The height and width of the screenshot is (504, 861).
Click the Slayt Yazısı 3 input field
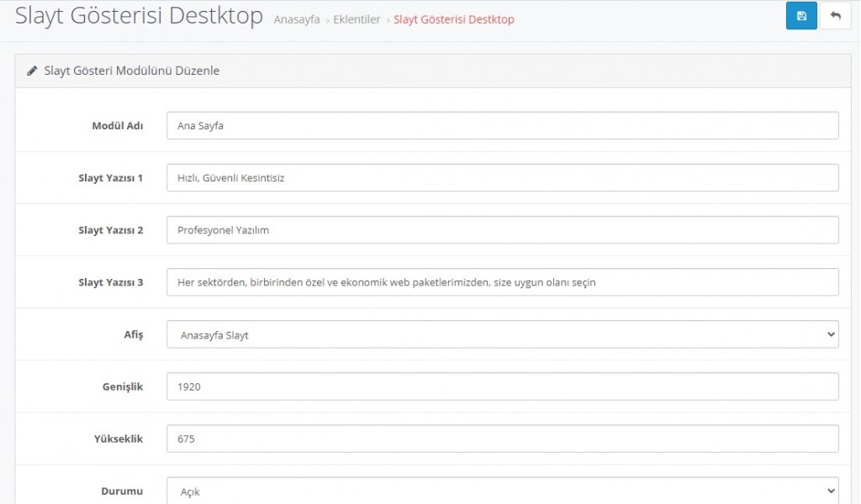[x=502, y=282]
